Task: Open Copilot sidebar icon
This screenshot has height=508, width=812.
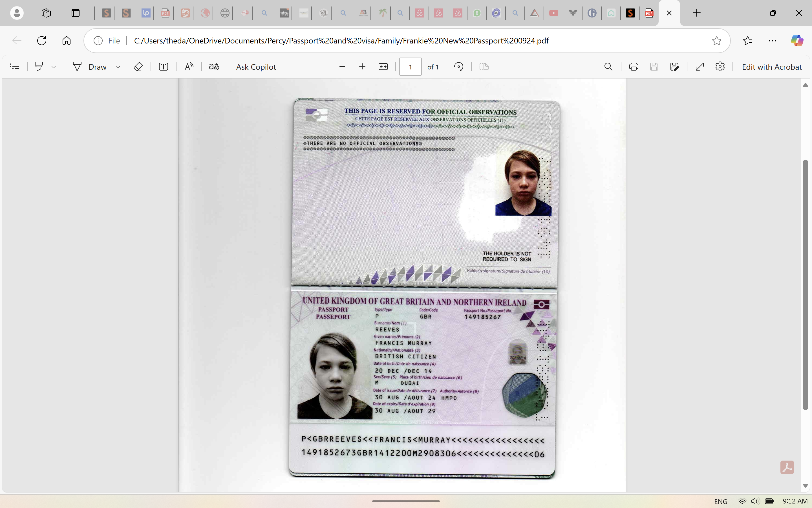Action: click(x=797, y=41)
